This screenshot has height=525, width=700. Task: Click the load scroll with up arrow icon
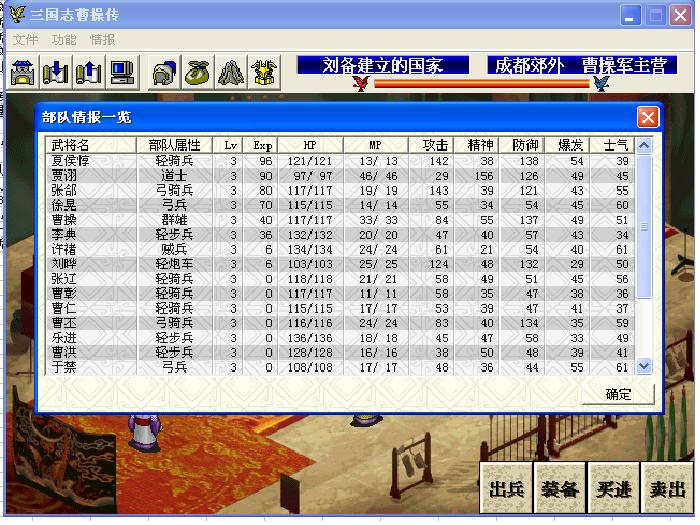88,72
